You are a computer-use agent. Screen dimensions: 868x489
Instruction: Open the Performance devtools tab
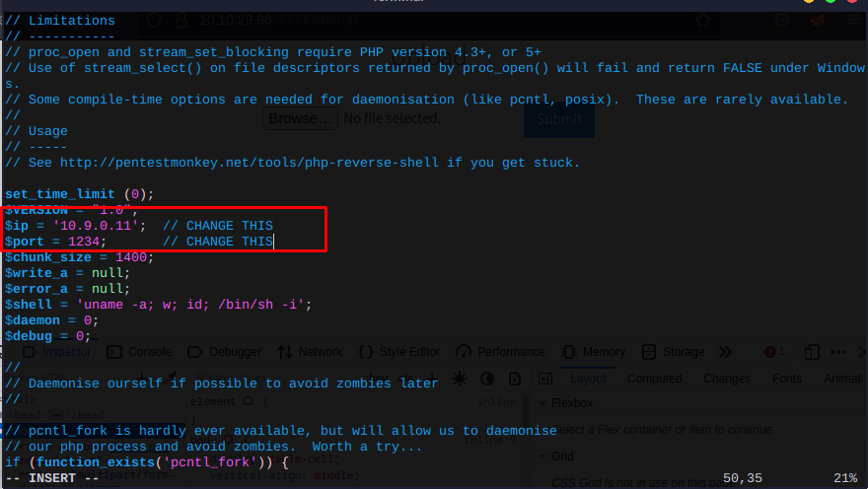[x=500, y=352]
